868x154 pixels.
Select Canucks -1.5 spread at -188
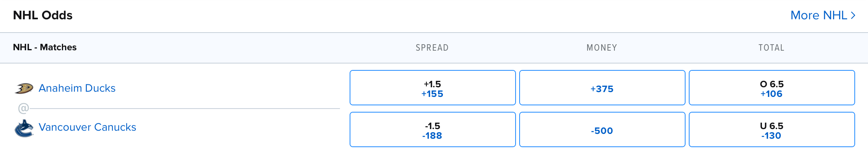click(x=432, y=129)
